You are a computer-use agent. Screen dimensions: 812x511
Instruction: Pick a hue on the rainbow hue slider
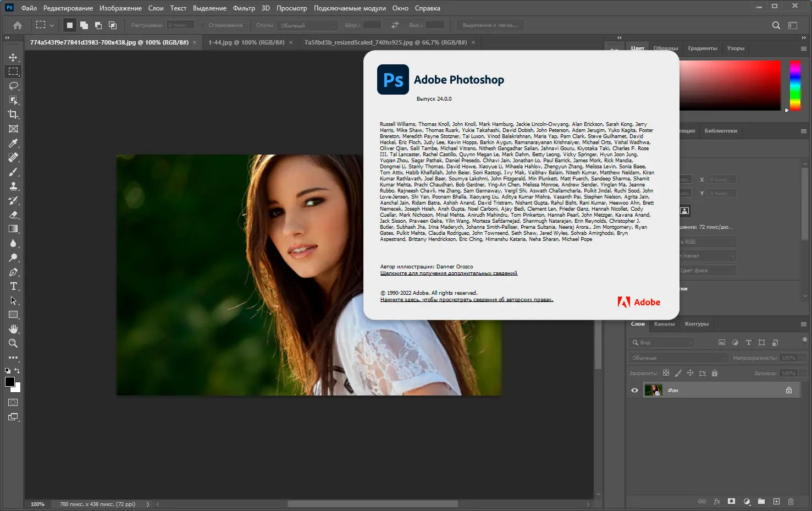[796, 85]
